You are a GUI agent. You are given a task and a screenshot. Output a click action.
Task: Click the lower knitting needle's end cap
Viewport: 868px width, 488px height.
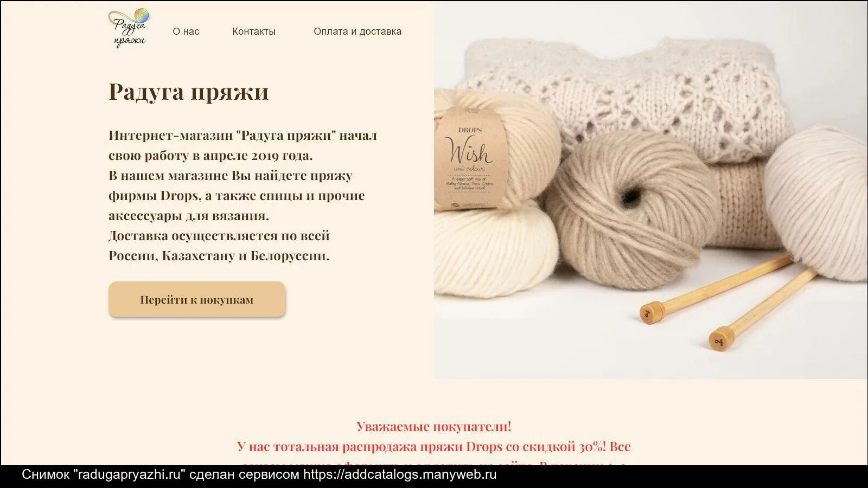[721, 338]
